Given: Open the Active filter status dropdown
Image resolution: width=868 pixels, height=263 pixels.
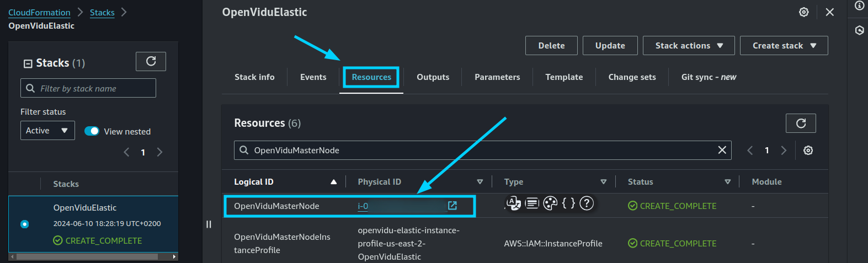Looking at the screenshot, I should [47, 131].
